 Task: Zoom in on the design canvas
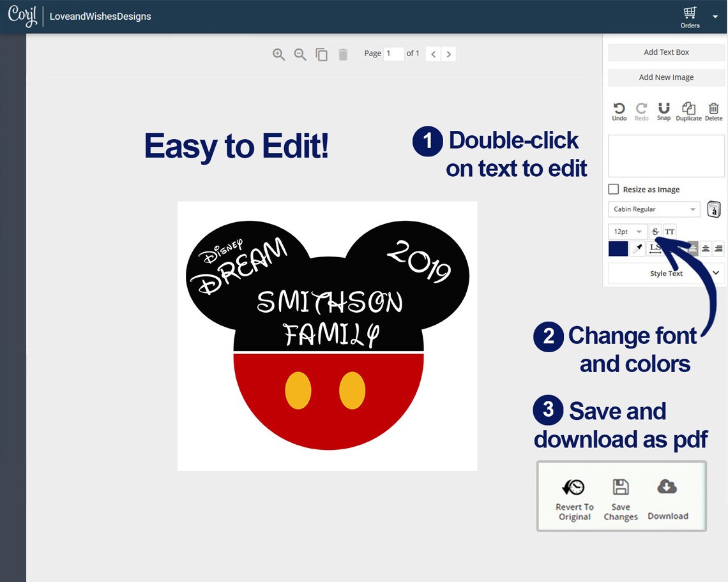tap(278, 54)
